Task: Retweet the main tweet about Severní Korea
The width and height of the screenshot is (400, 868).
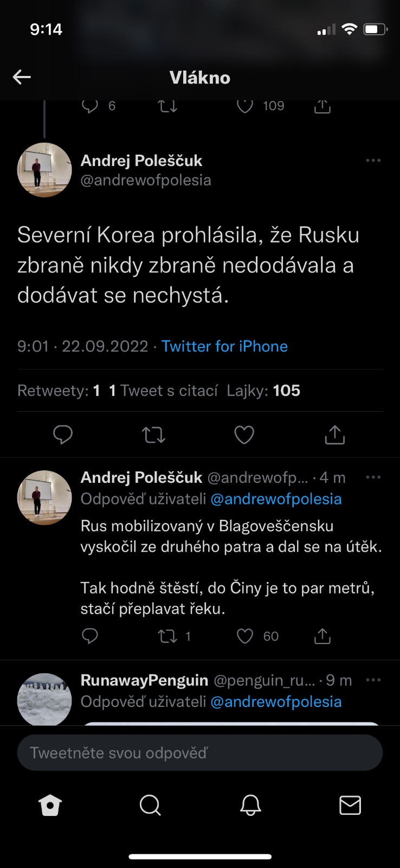Action: tap(153, 435)
